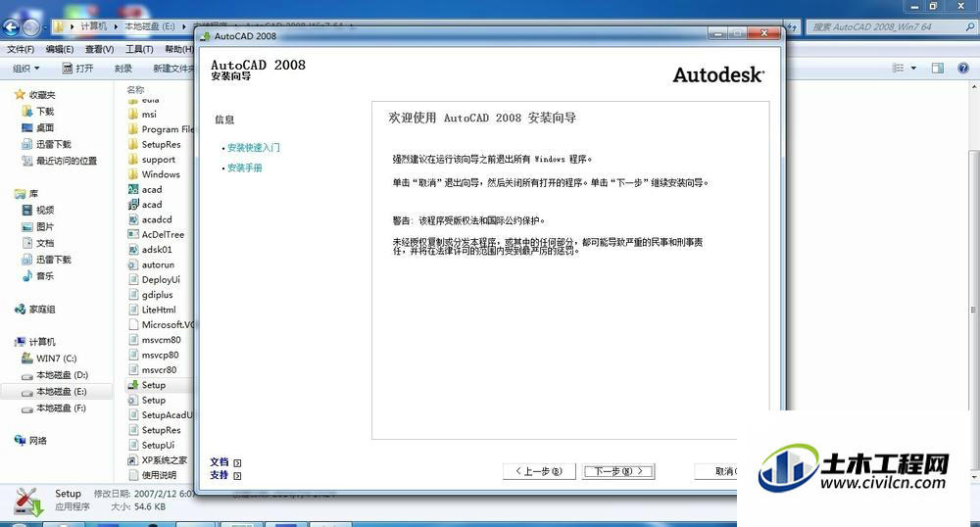Select the adsk01 file
The image size is (980, 527).
[150, 250]
